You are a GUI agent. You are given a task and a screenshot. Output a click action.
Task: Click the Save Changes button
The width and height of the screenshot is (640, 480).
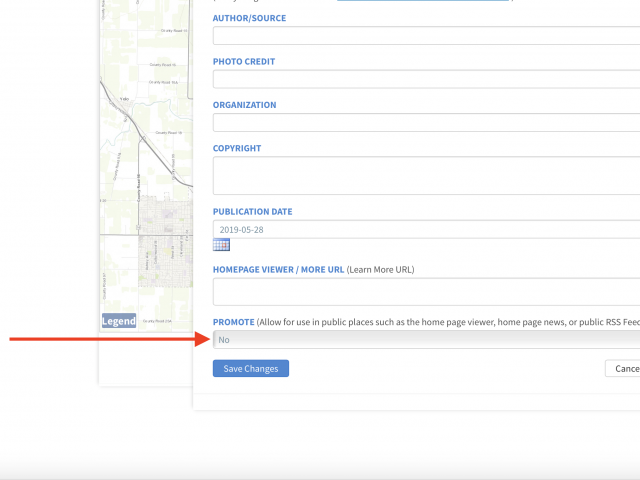coord(251,369)
